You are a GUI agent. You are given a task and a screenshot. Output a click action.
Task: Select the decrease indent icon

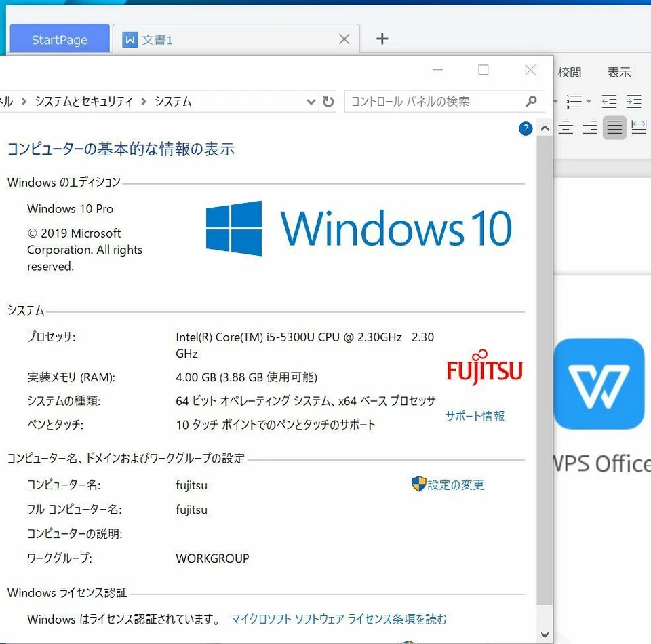click(x=609, y=101)
